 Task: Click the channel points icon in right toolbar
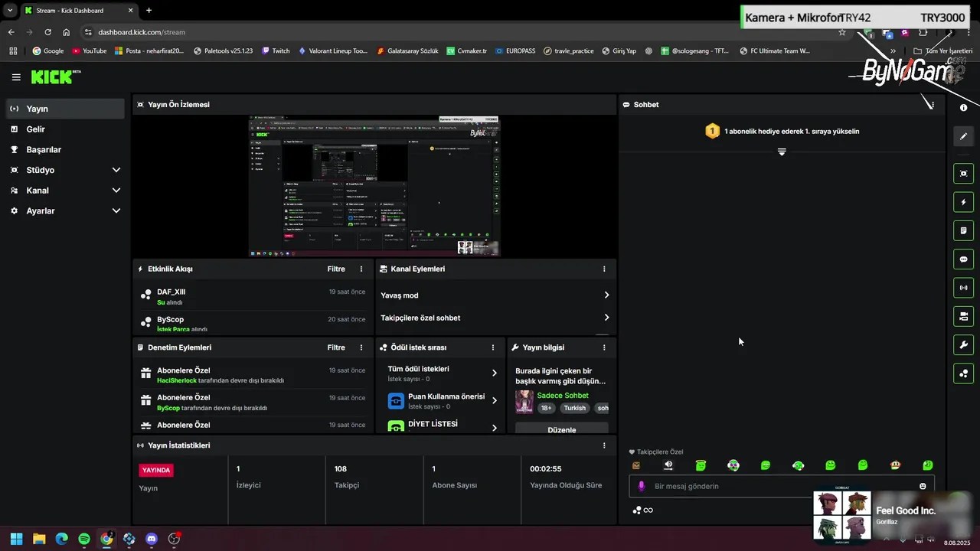[x=963, y=373]
